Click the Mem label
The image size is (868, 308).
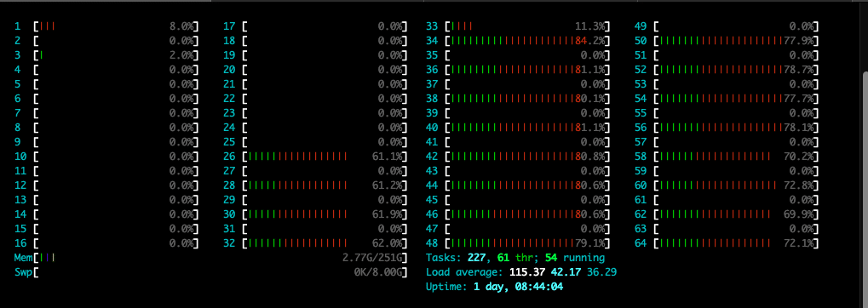point(24,258)
